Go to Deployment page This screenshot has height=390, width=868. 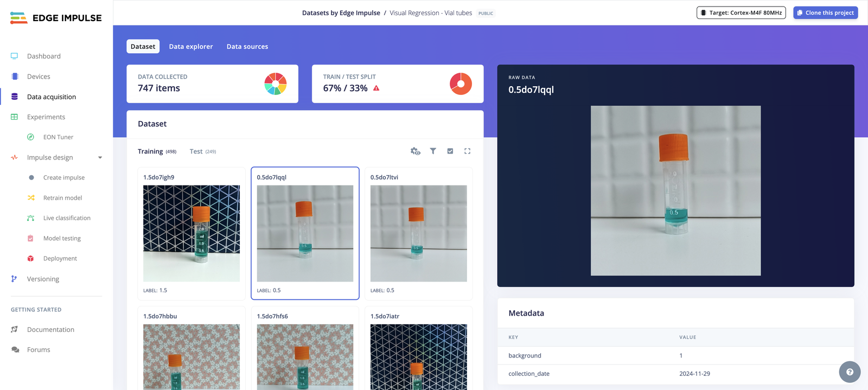pos(60,259)
